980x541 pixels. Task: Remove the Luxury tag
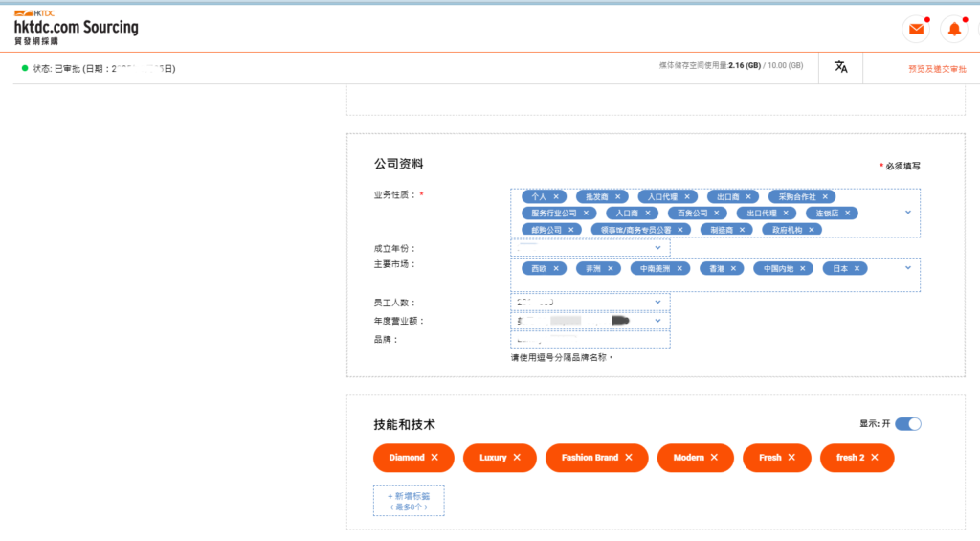click(x=517, y=458)
